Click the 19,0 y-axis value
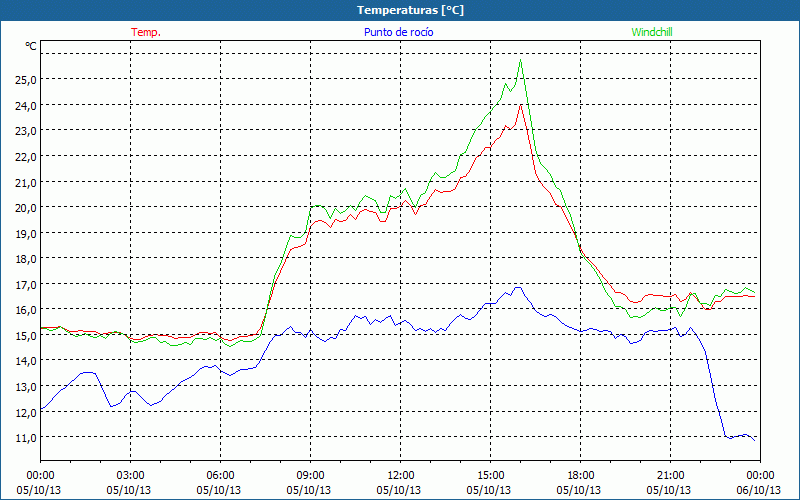This screenshot has width=800, height=500. point(26,233)
